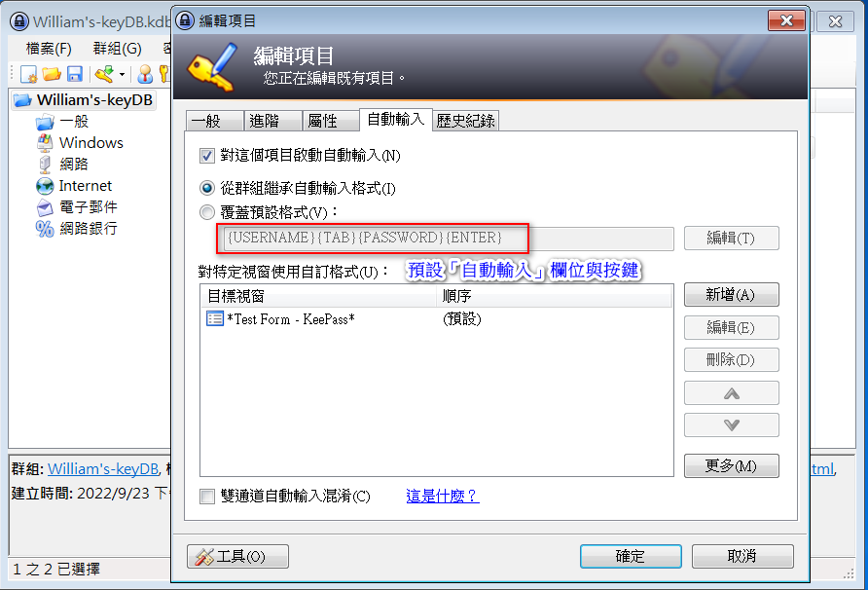Screen dimensions: 868x590
Task: Open dropdown arrow next to add entry
Action: click(122, 74)
